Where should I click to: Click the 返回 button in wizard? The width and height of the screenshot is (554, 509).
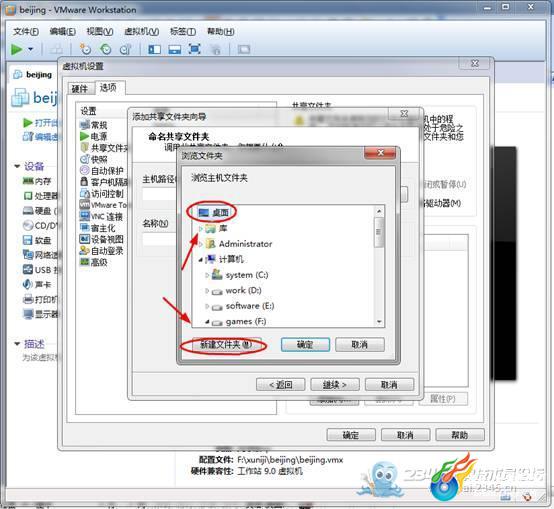click(281, 385)
